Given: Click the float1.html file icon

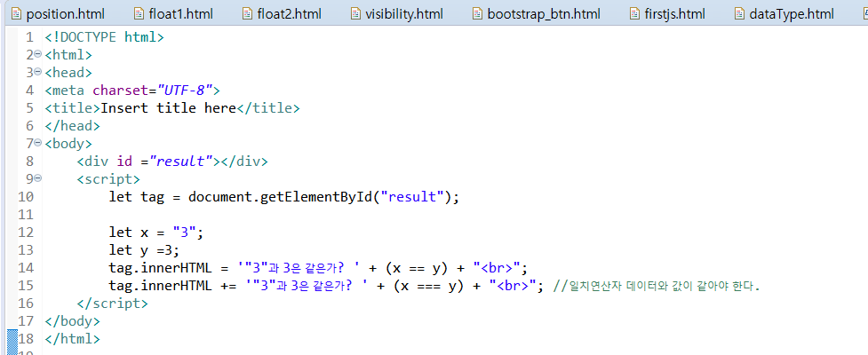Looking at the screenshot, I should (139, 14).
